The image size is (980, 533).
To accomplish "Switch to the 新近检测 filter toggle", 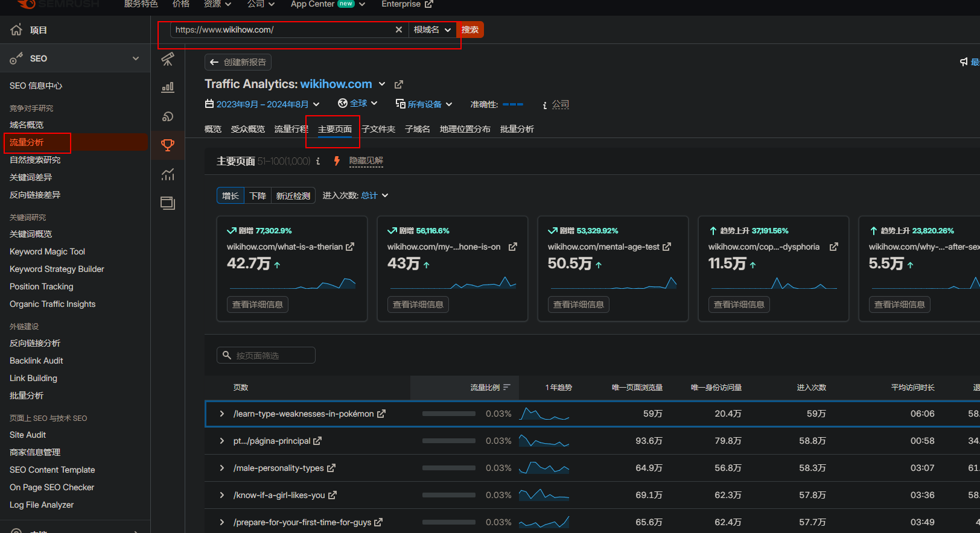I will coord(293,196).
